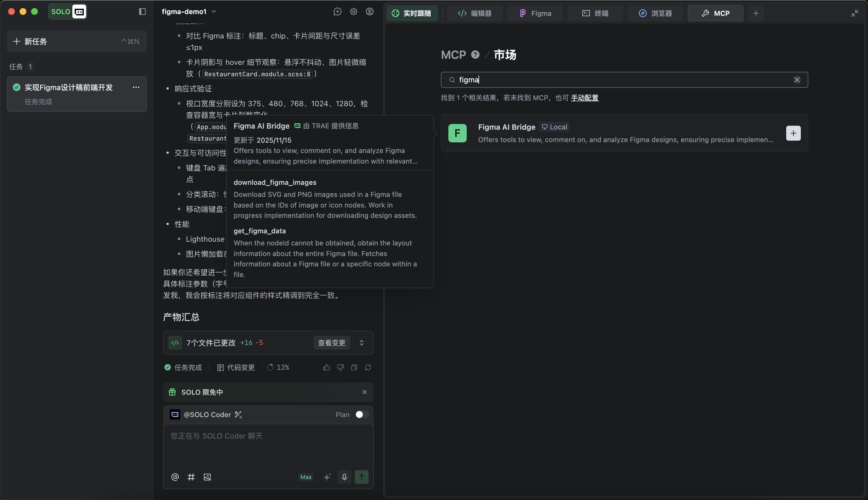Expand the changed files list

click(x=362, y=343)
